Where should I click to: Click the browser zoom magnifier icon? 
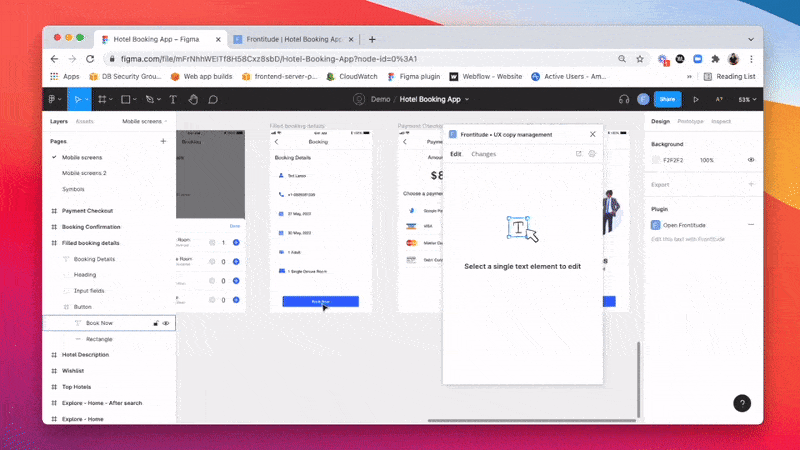point(622,59)
